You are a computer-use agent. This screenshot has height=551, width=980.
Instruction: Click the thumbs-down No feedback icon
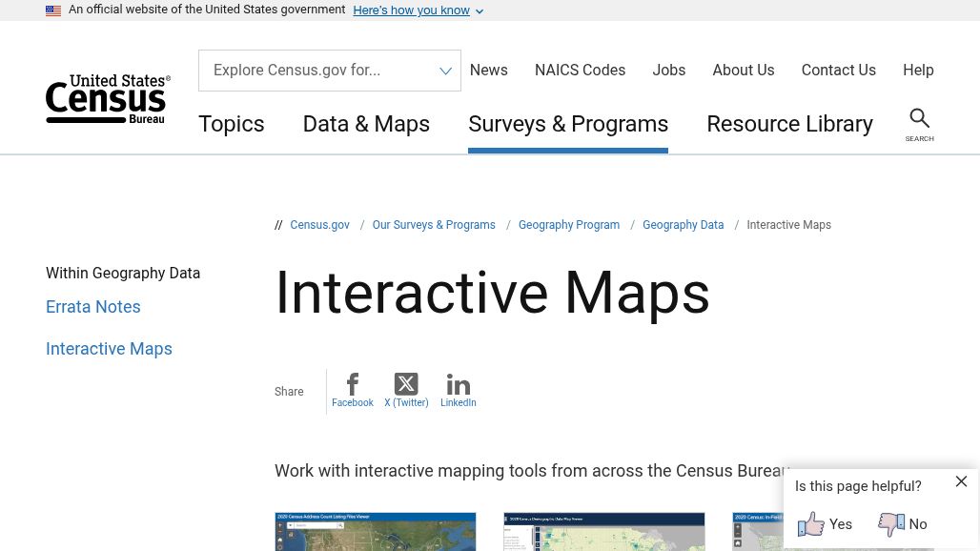point(891,524)
